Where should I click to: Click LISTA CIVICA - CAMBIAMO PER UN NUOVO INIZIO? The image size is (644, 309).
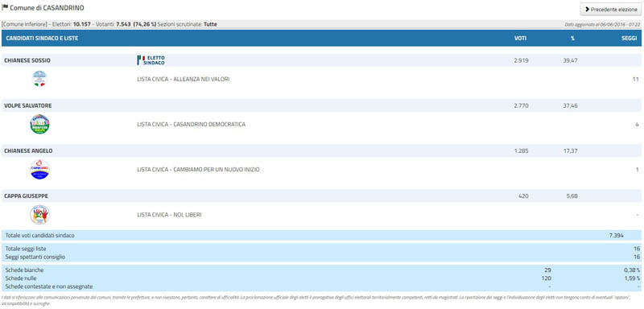[198, 170]
